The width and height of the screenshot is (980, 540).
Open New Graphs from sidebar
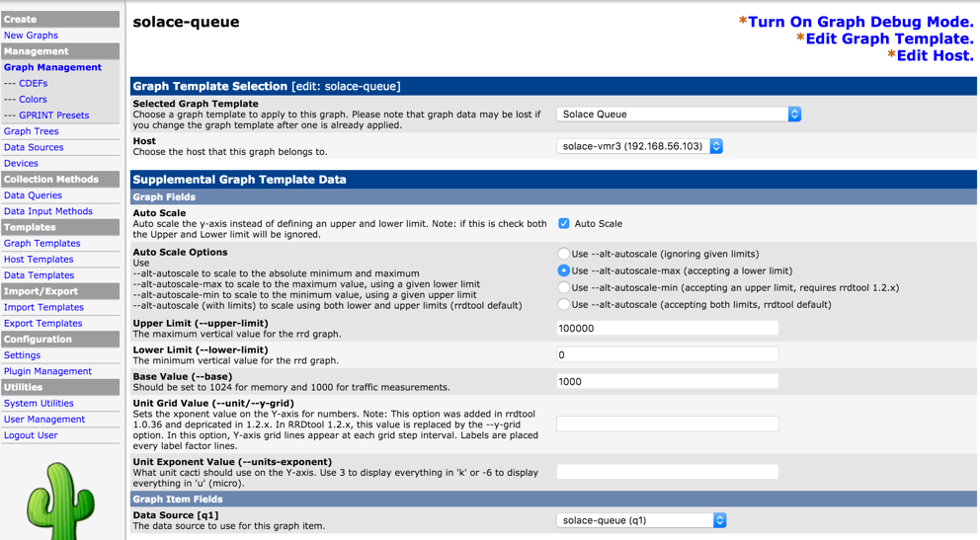[x=31, y=36]
